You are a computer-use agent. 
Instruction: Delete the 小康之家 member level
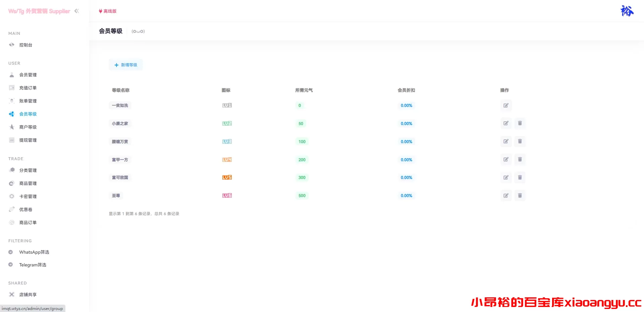(x=520, y=123)
